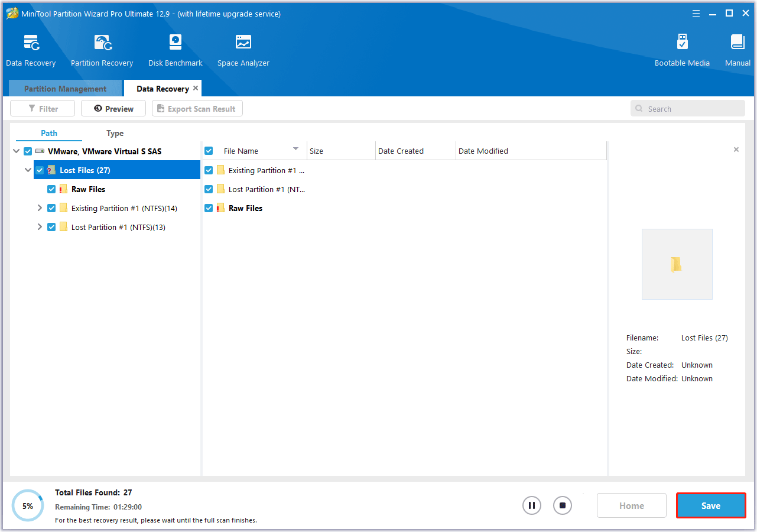Click the Preview button
This screenshot has width=757, height=532.
tap(113, 109)
